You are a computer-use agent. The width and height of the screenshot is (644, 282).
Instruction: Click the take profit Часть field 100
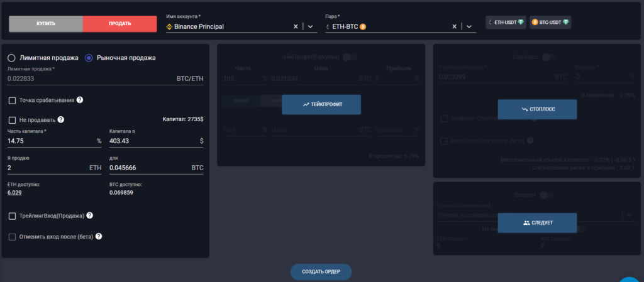pos(245,79)
